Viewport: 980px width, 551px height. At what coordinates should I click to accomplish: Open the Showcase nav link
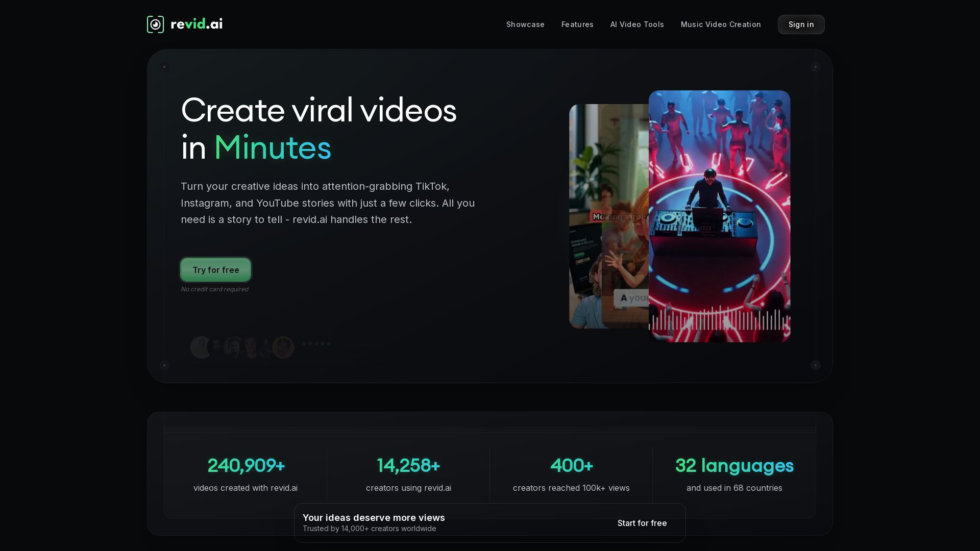(x=525, y=24)
